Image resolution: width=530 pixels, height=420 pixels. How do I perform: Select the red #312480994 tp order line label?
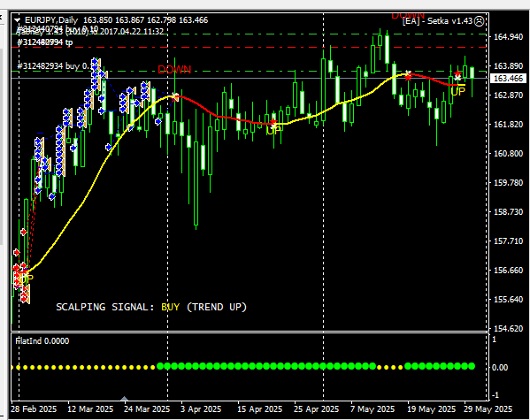tap(44, 42)
